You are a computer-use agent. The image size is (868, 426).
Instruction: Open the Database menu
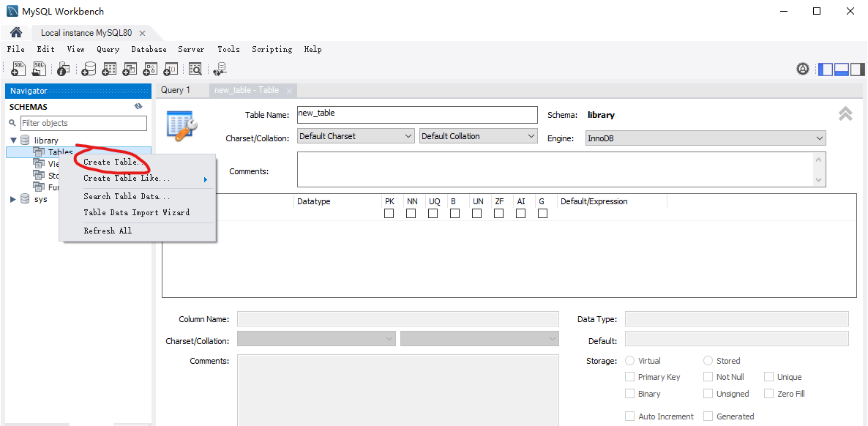click(149, 49)
